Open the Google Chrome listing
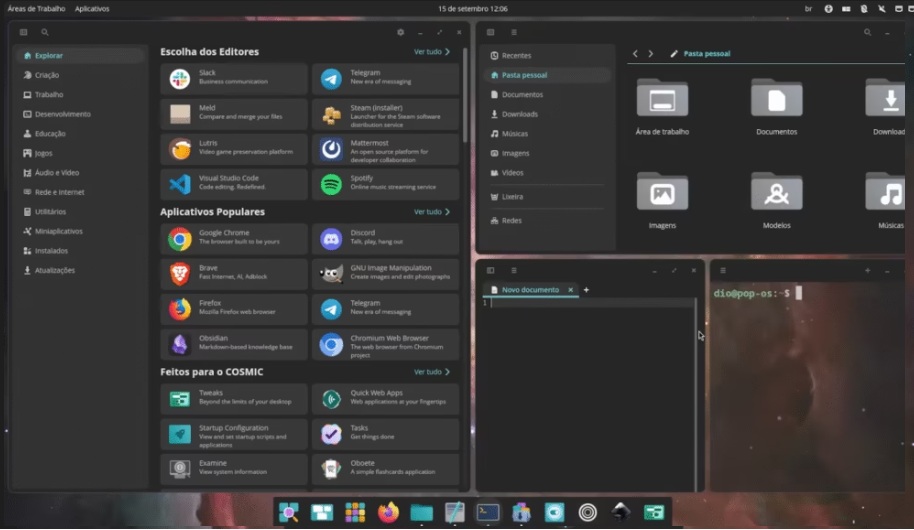The width and height of the screenshot is (914, 530). [x=233, y=238]
